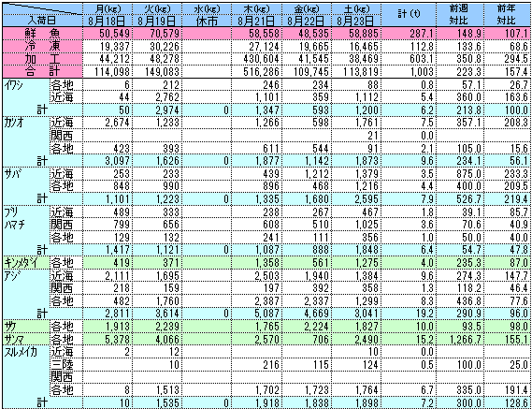The image size is (532, 409).
Task: Click the 前年対比 column header
Action: [x=507, y=15]
